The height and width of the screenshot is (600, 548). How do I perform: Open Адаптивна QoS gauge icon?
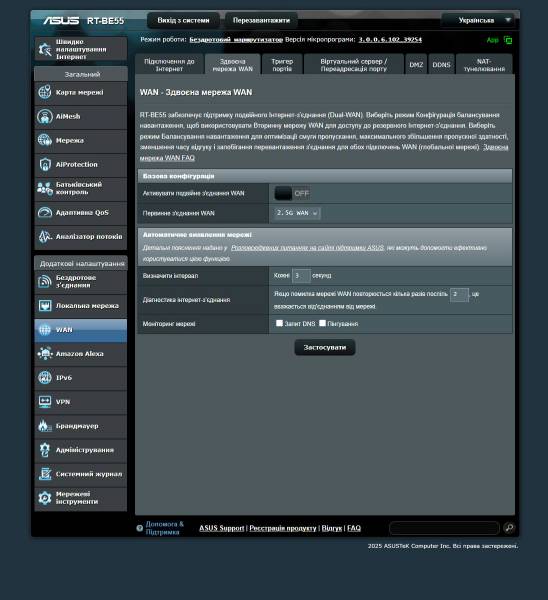point(45,212)
